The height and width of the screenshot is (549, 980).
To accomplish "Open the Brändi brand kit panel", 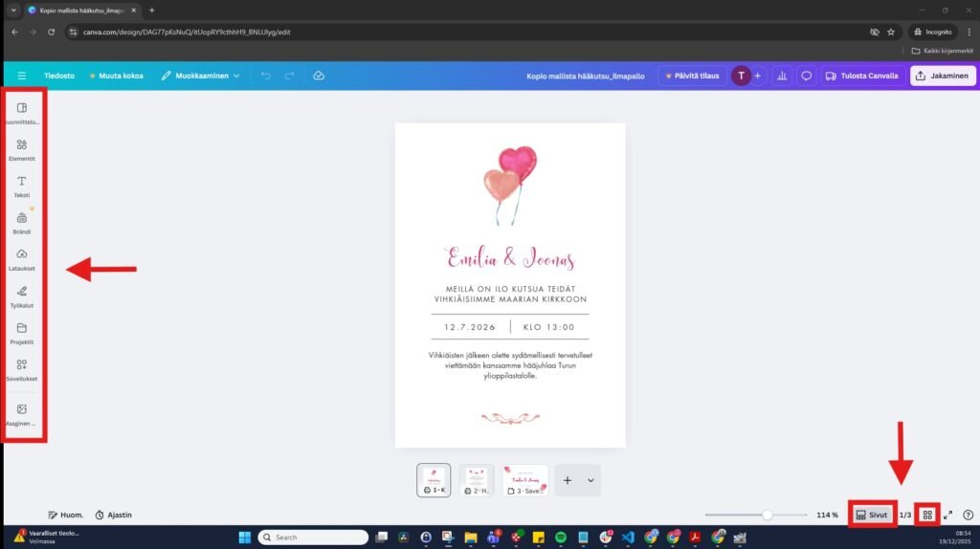I will pyautogui.click(x=22, y=222).
